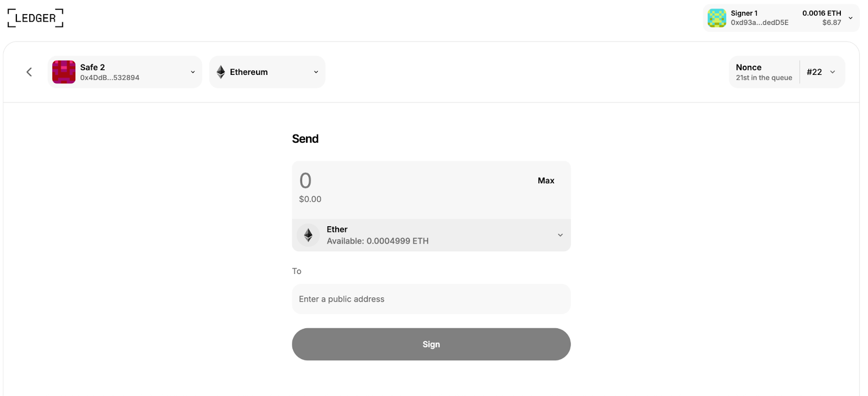Expand the Ether token selector chevron

point(560,235)
